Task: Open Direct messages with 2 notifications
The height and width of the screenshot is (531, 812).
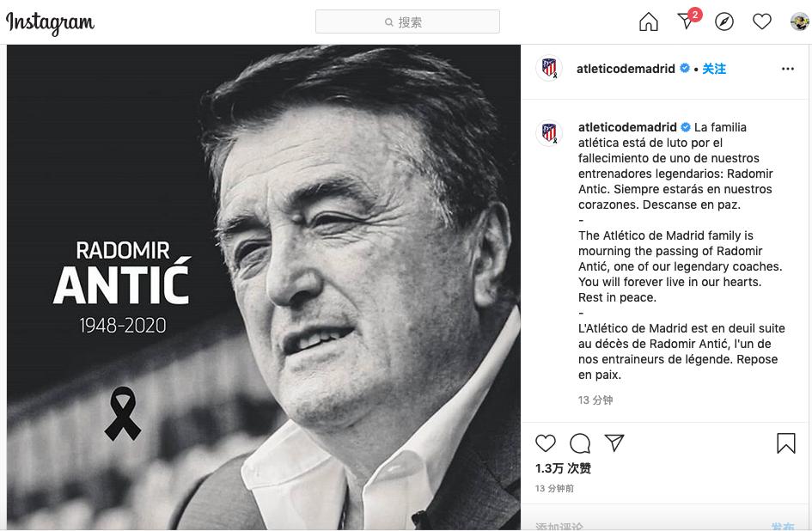Action: tap(685, 21)
